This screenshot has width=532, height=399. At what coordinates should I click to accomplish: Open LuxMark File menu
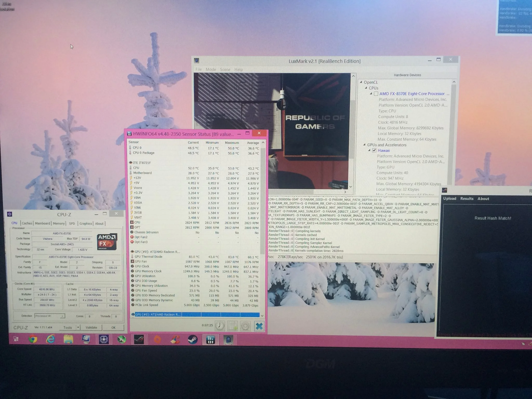pos(199,69)
